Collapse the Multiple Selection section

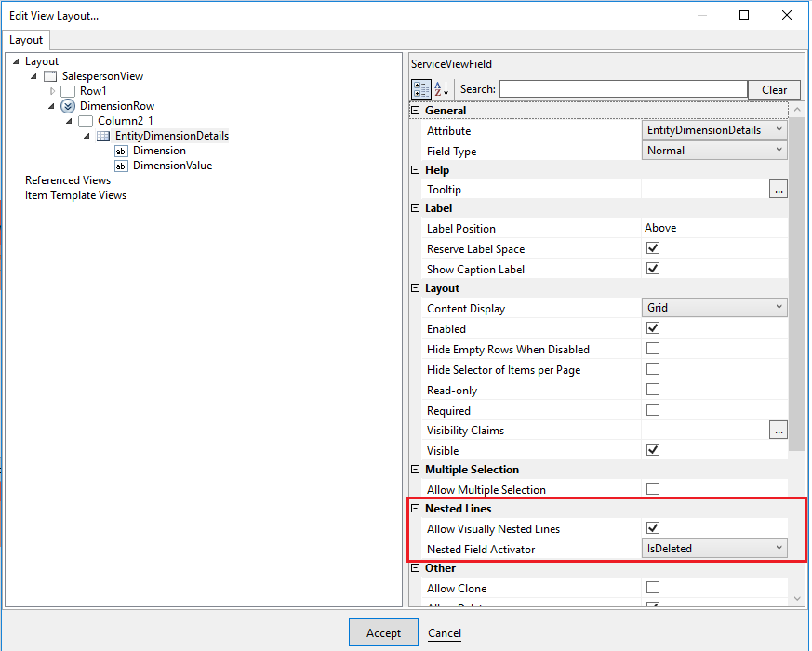coord(416,470)
